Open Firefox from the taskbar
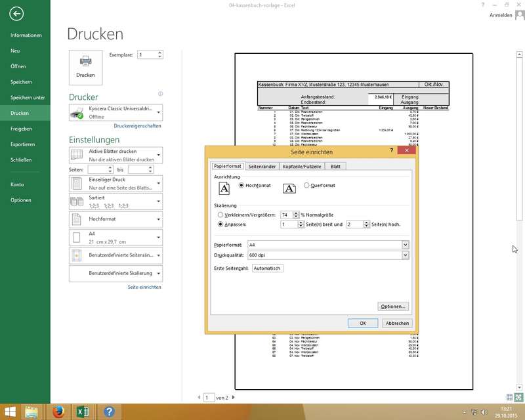The height and width of the screenshot is (420, 525). 57,412
